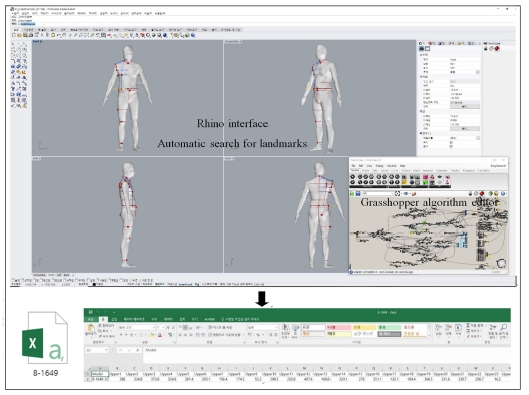Click the Paste clipboard icon in Excel
Screen dimensions: 529x395
click(91, 328)
